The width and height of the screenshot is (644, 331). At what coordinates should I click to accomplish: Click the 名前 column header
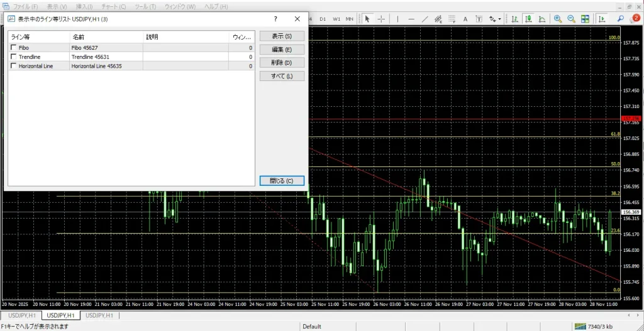pyautogui.click(x=79, y=37)
